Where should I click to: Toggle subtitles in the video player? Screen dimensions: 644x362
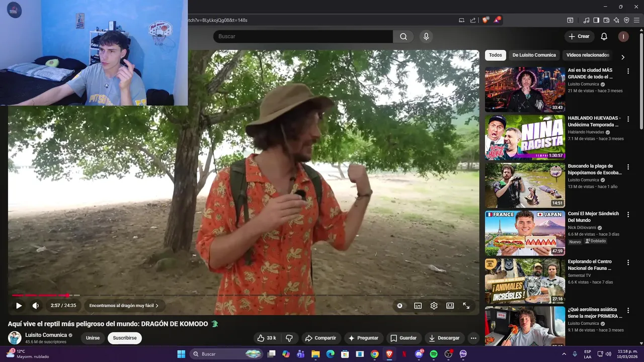click(x=418, y=305)
